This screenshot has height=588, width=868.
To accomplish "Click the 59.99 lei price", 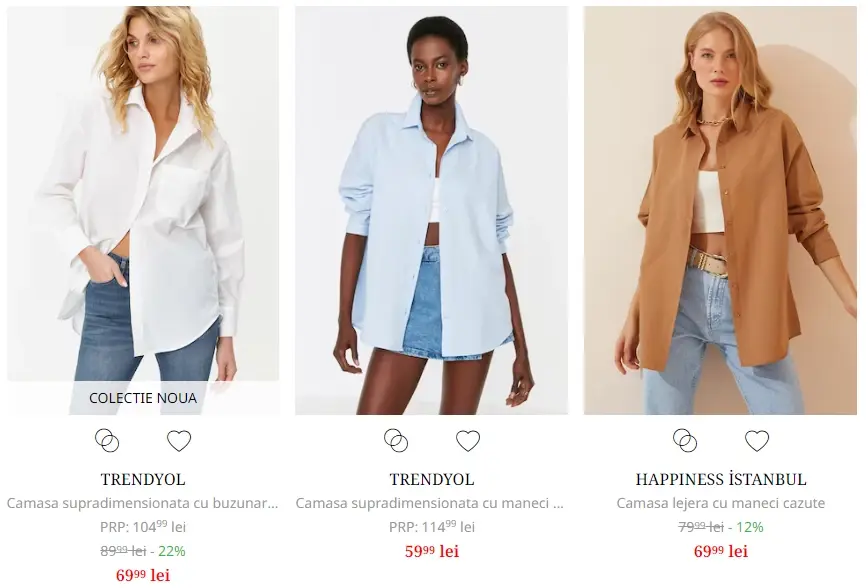I will tap(432, 551).
